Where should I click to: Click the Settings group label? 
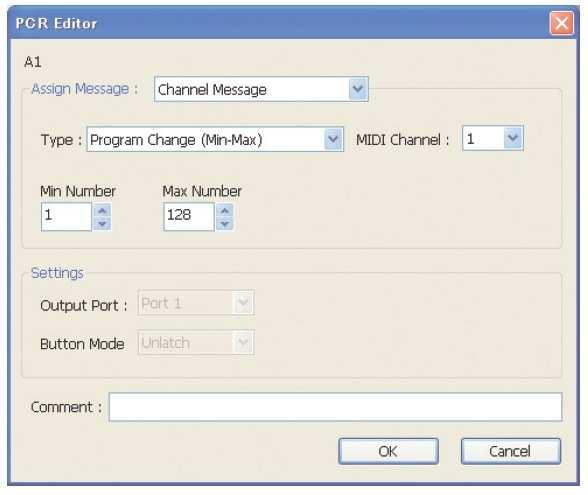[x=57, y=273]
